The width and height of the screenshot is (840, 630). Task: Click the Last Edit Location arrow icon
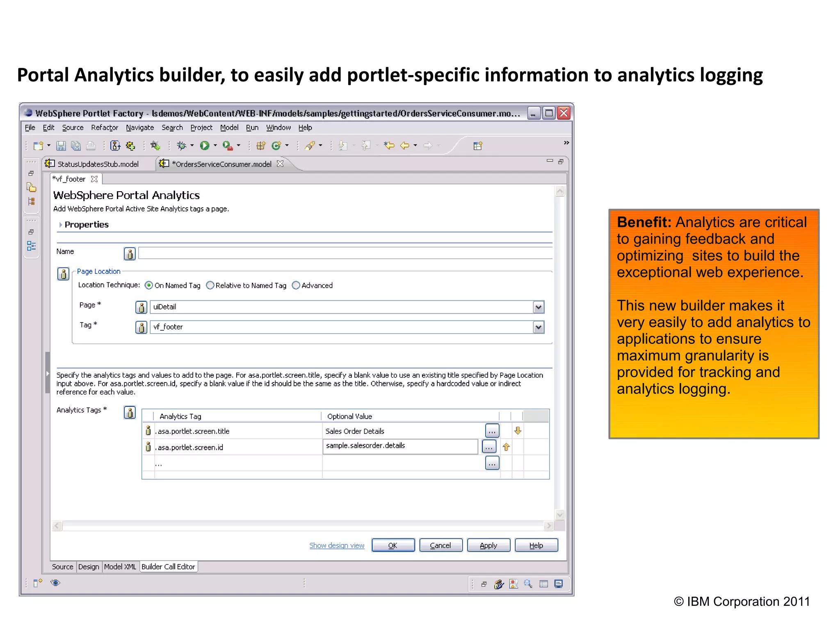point(389,146)
